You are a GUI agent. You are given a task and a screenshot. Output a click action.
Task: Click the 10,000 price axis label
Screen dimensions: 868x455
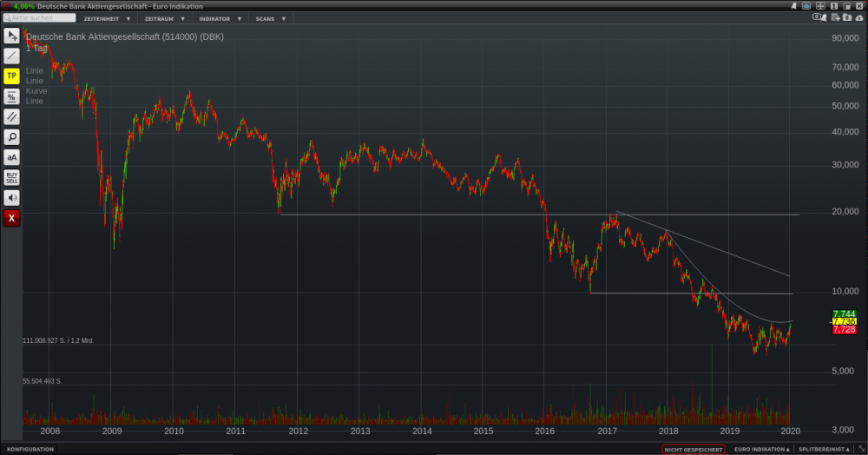[x=845, y=291]
